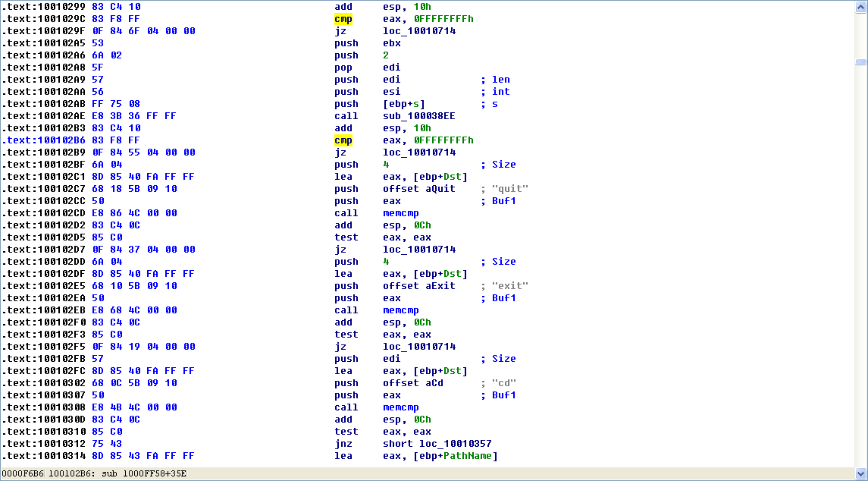Click address label .text:10010299
The height and width of the screenshot is (481, 868).
[43, 7]
